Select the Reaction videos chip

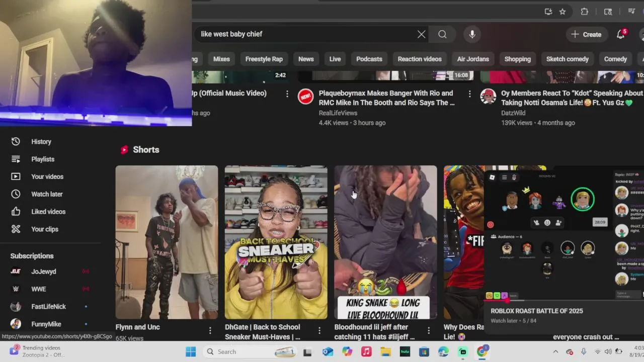coord(420,59)
